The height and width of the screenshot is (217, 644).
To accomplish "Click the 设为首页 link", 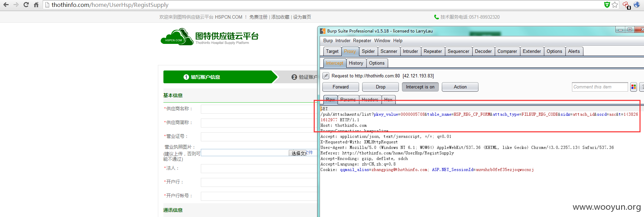I will (x=302, y=17).
